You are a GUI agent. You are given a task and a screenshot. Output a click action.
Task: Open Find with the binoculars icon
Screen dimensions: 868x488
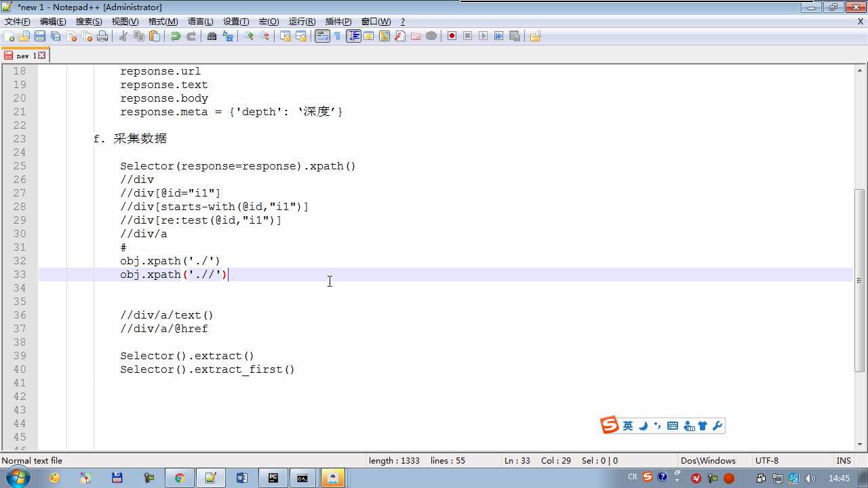(x=212, y=37)
